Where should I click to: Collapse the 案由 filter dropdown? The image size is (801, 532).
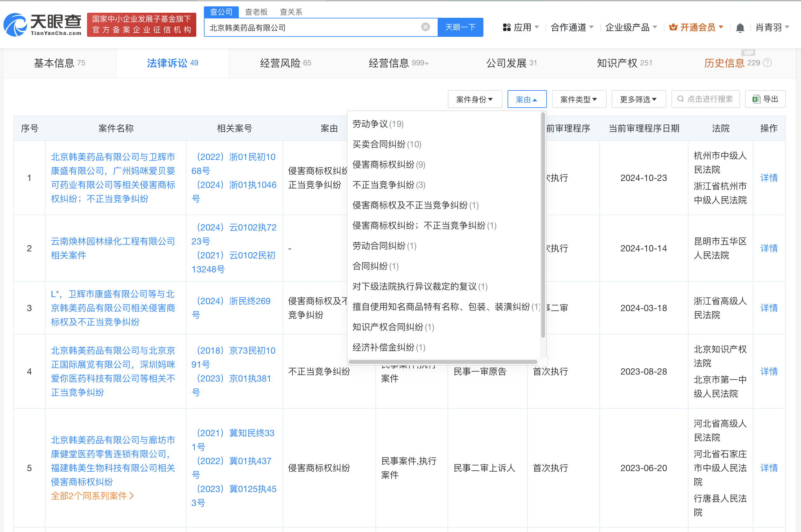coord(527,99)
